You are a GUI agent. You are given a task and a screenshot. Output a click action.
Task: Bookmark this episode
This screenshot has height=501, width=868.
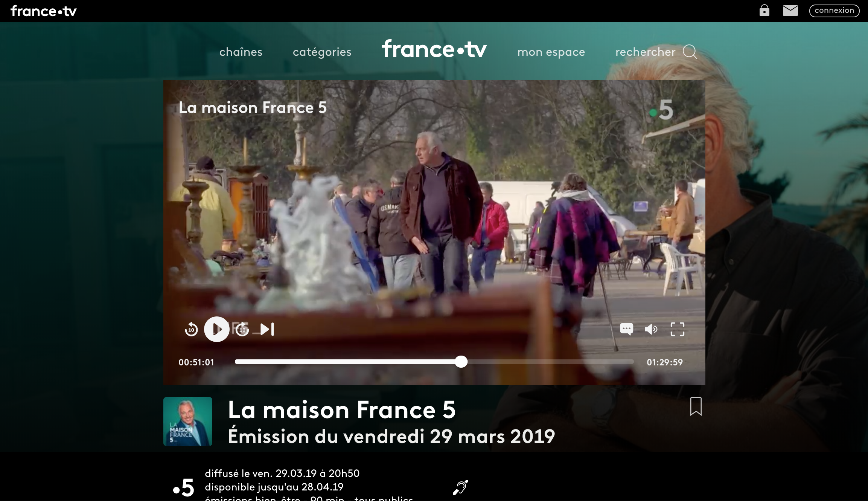coord(696,406)
